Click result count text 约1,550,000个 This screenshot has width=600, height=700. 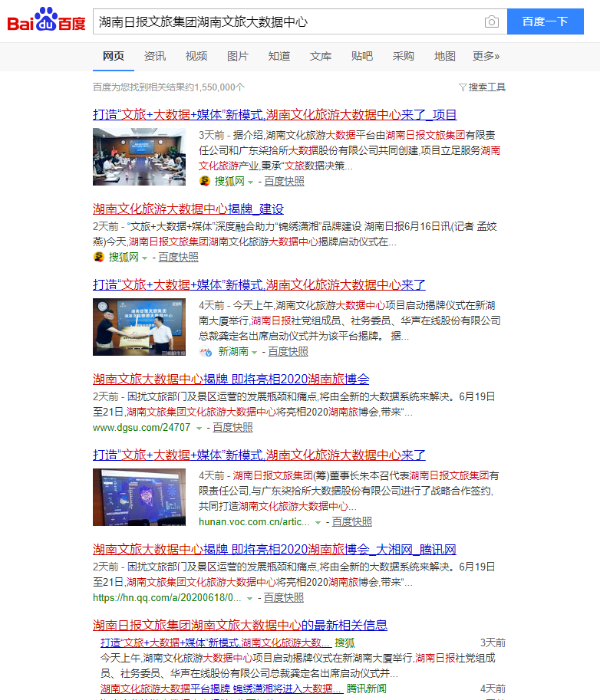[214, 87]
